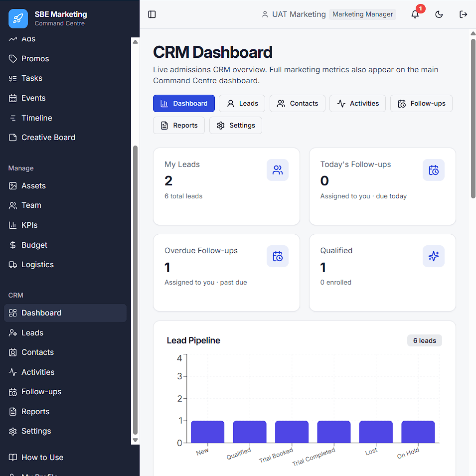Click '6 total leads' text

coord(183,196)
